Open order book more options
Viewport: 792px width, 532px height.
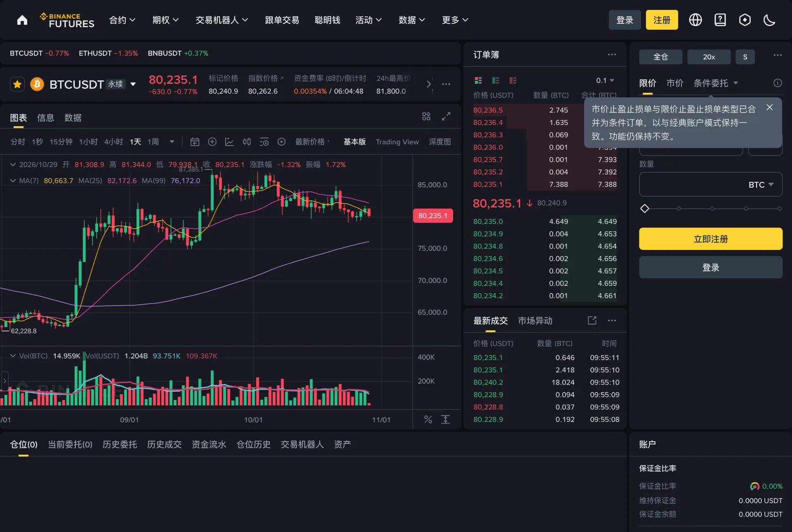click(x=612, y=54)
